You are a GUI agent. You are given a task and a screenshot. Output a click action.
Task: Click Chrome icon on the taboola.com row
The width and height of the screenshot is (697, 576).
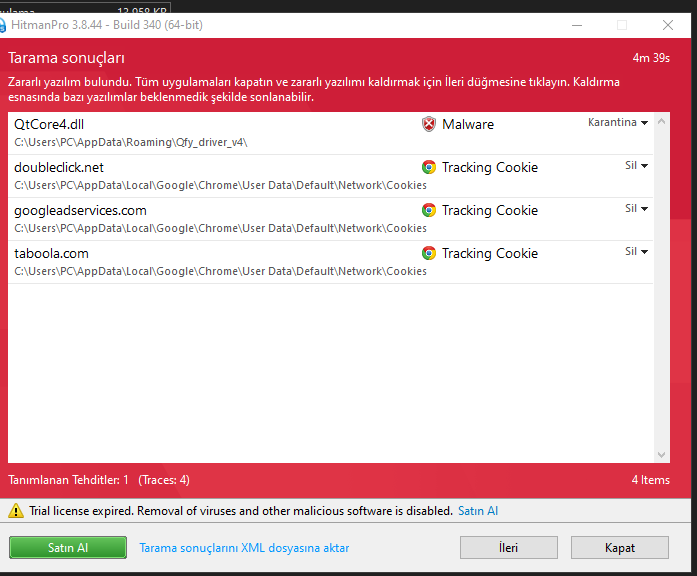tap(429, 254)
